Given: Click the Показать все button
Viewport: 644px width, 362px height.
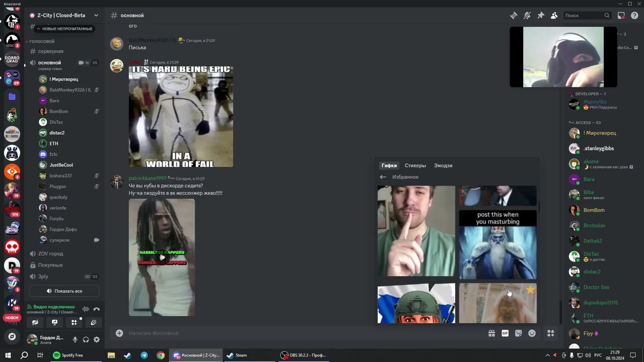Looking at the screenshot, I should pos(64,291).
